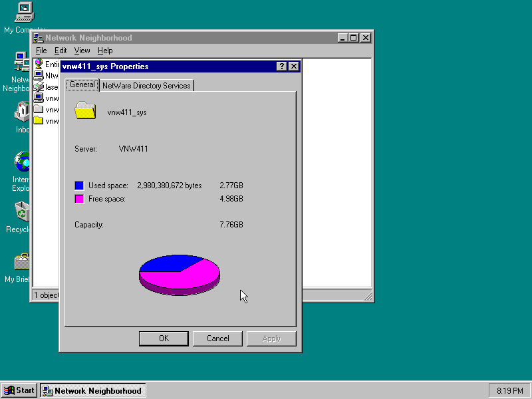Click the 2.77GB used space value
Image resolution: width=532 pixels, height=399 pixels.
[231, 186]
